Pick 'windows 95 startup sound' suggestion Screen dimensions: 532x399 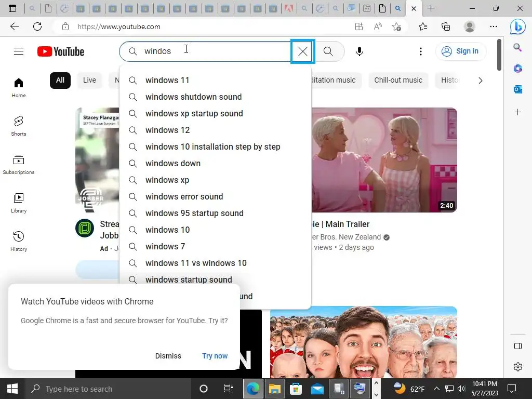(215, 214)
